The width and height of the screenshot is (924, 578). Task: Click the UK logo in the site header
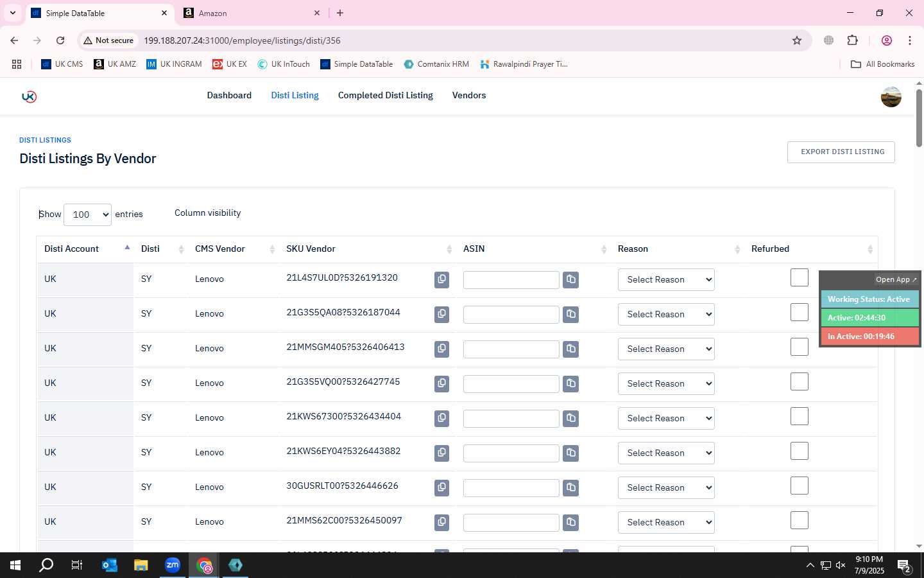(x=29, y=96)
